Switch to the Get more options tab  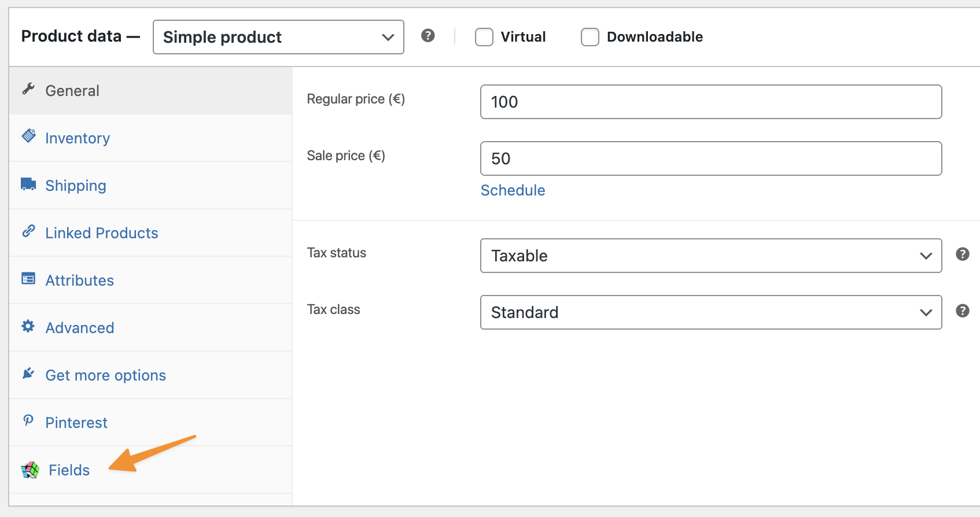click(x=105, y=375)
